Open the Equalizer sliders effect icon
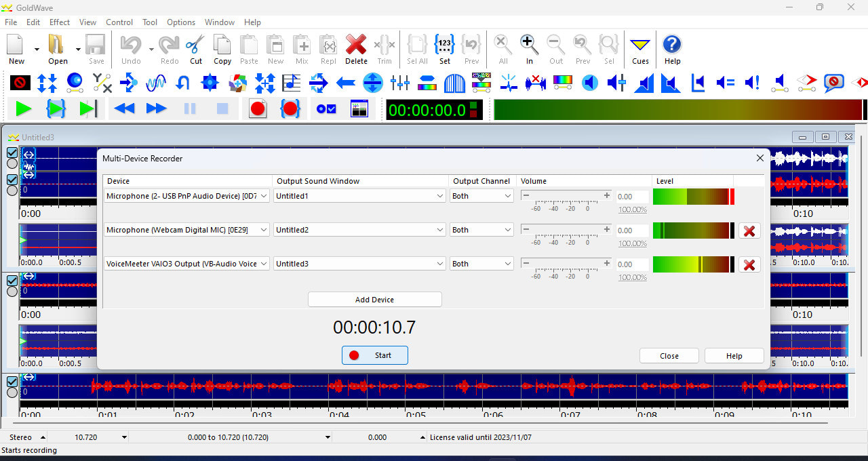This screenshot has height=461, width=868. pos(400,83)
